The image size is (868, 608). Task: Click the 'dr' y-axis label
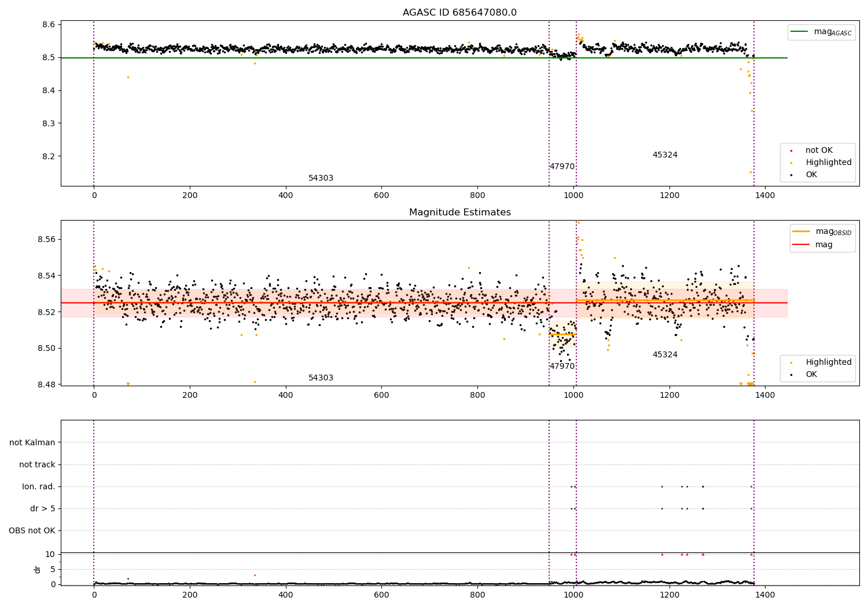pos(38,569)
